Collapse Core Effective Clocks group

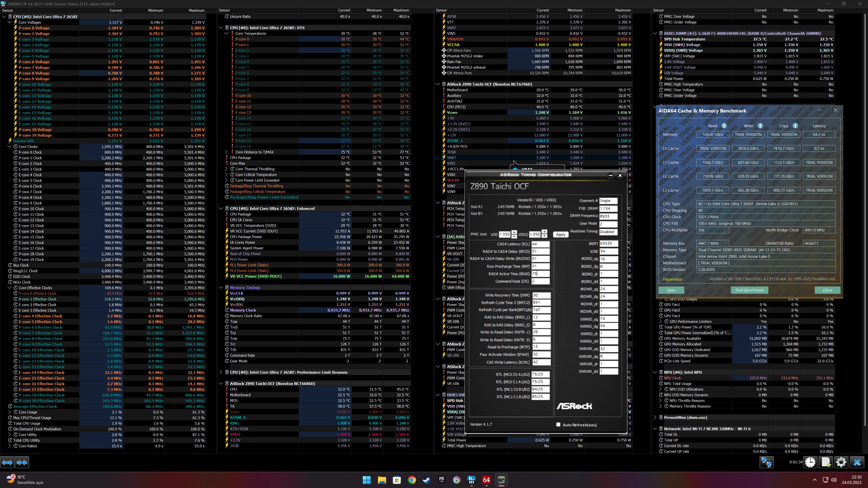pos(9,288)
